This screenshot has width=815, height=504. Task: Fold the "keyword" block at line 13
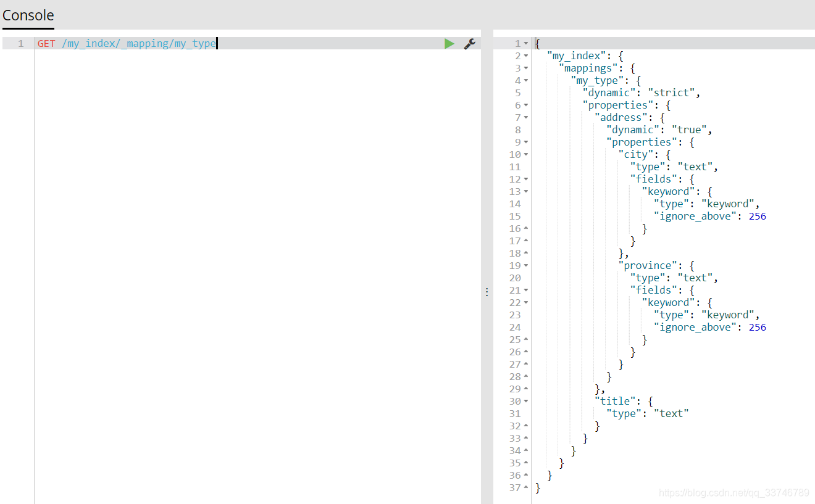(x=526, y=192)
